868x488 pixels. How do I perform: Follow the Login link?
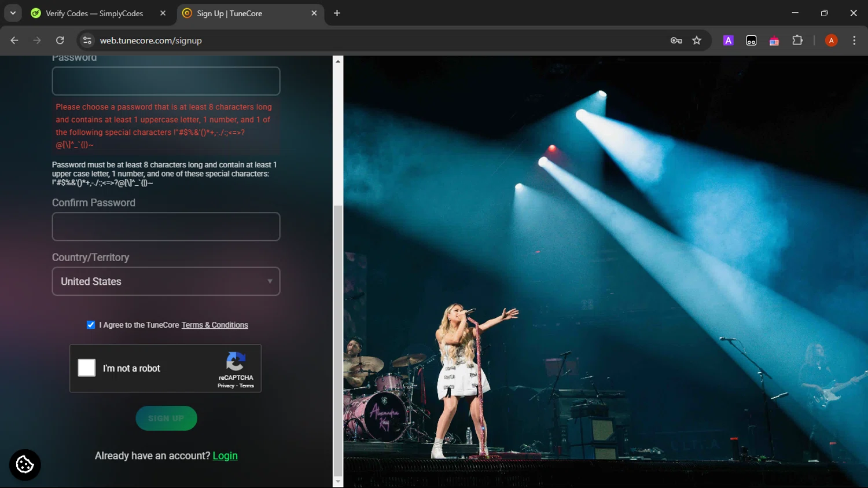tap(225, 456)
